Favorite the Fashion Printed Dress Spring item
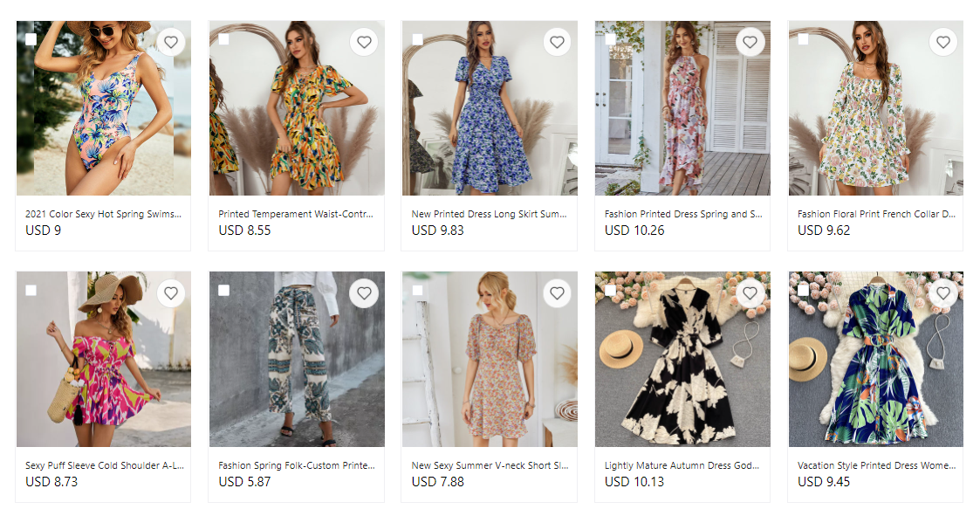Screen dimensions: 980x509 point(750,42)
